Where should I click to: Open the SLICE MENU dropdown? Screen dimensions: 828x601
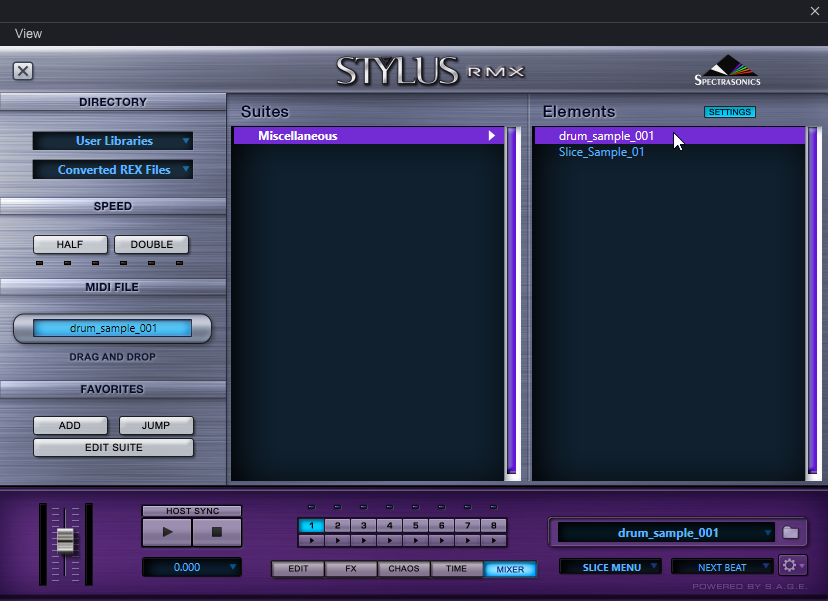click(610, 567)
